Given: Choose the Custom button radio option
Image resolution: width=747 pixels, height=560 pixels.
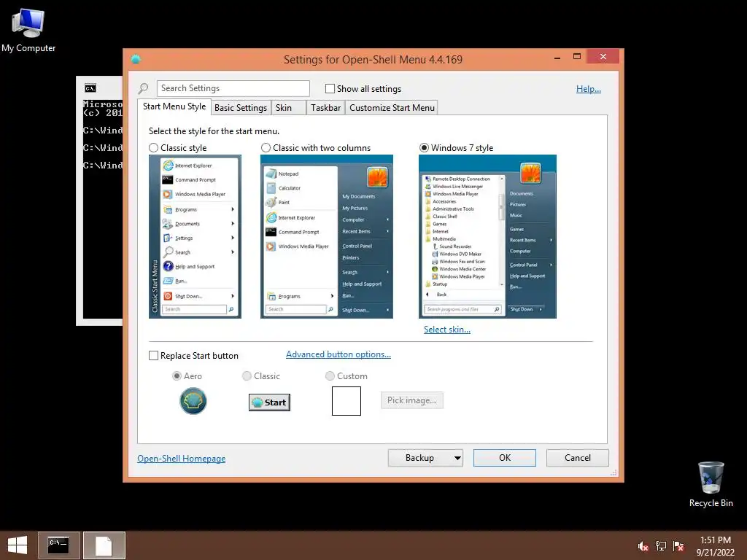Looking at the screenshot, I should pos(330,376).
